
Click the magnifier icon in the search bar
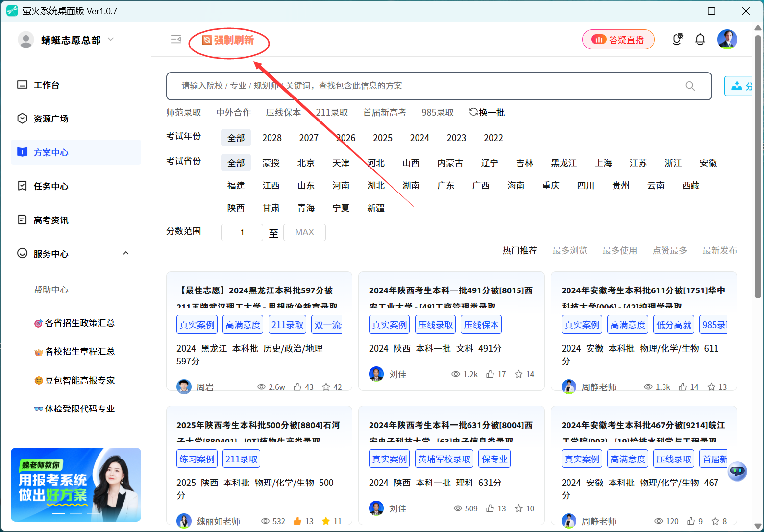click(690, 86)
